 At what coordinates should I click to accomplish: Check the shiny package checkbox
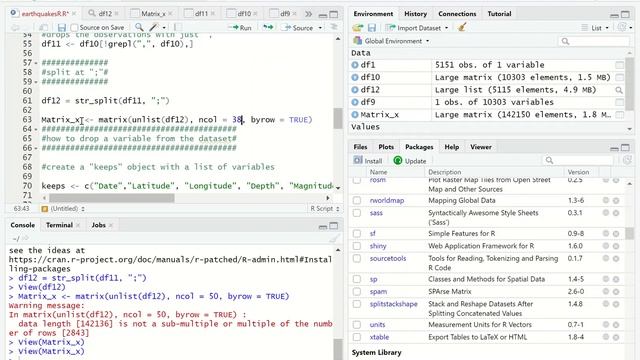(357, 246)
